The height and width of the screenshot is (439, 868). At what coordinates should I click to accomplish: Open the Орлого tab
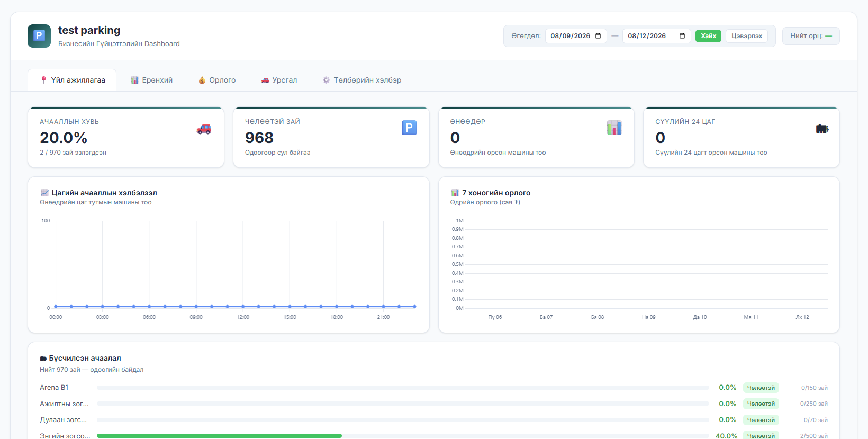(217, 80)
